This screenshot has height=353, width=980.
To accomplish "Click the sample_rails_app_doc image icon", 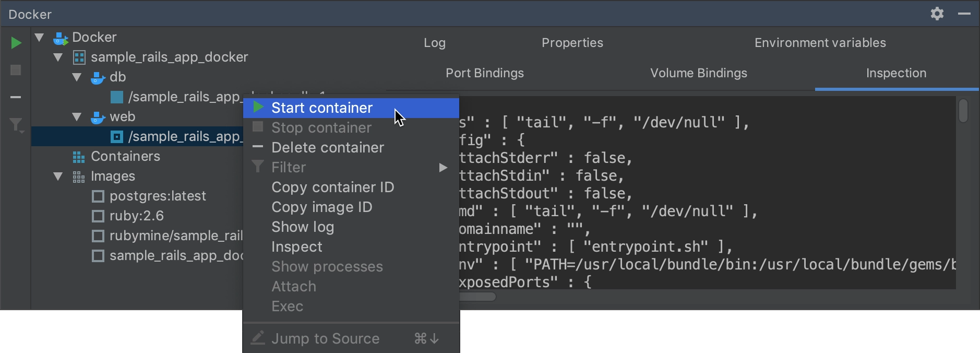I will tap(98, 256).
